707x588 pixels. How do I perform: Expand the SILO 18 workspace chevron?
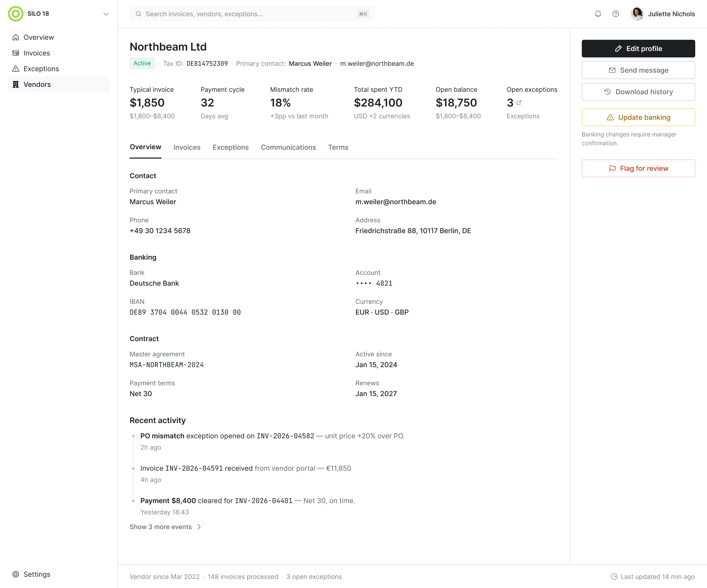point(106,14)
